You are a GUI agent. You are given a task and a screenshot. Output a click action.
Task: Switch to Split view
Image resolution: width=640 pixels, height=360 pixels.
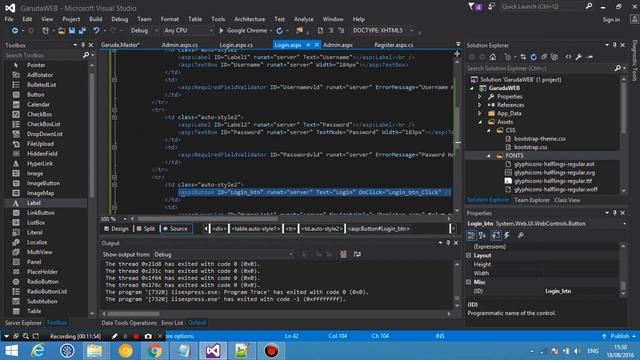click(146, 229)
